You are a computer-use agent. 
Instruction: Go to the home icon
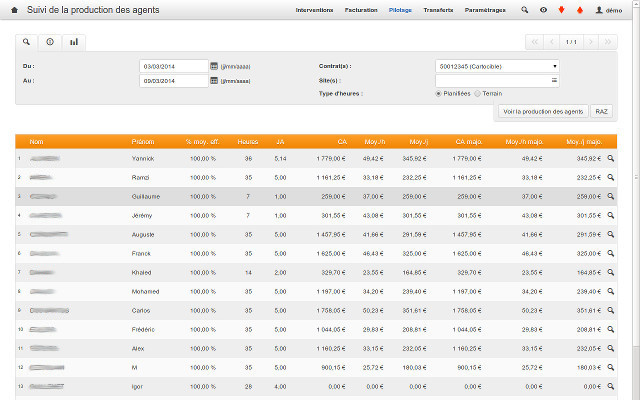tap(14, 10)
